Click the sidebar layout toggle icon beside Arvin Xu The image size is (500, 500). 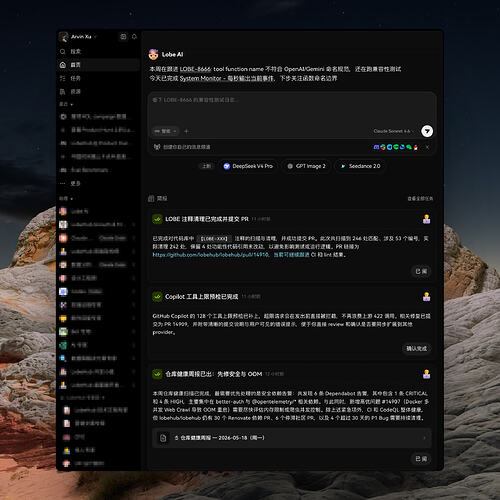tap(123, 37)
